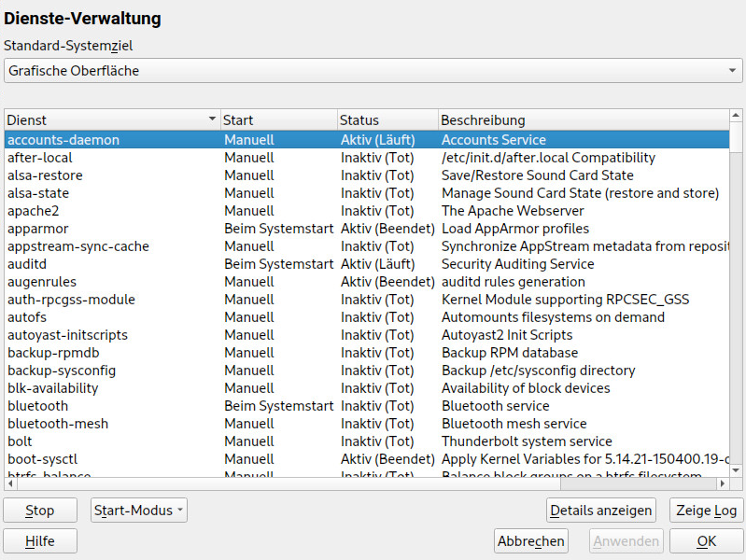This screenshot has width=746, height=560.
Task: Stop the selected service
Action: (x=40, y=510)
